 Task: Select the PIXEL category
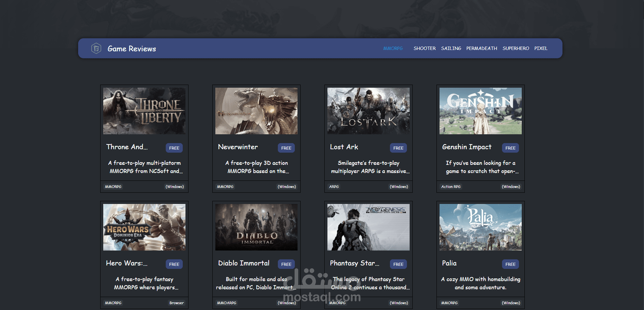tap(541, 48)
